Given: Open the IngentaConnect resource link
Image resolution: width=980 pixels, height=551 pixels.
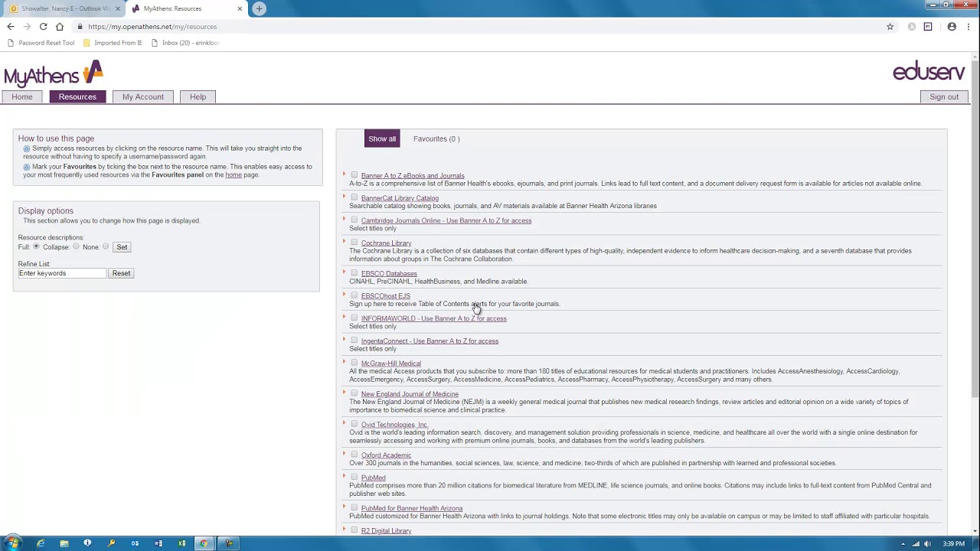Looking at the screenshot, I should 430,341.
